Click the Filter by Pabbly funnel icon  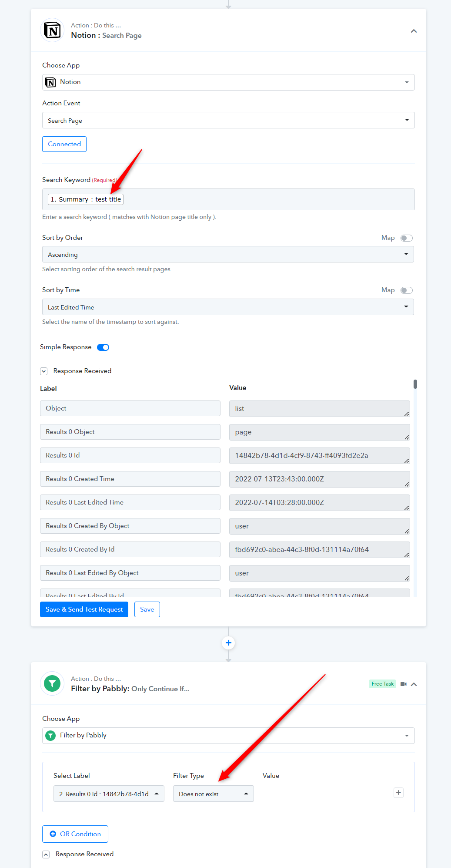point(52,683)
